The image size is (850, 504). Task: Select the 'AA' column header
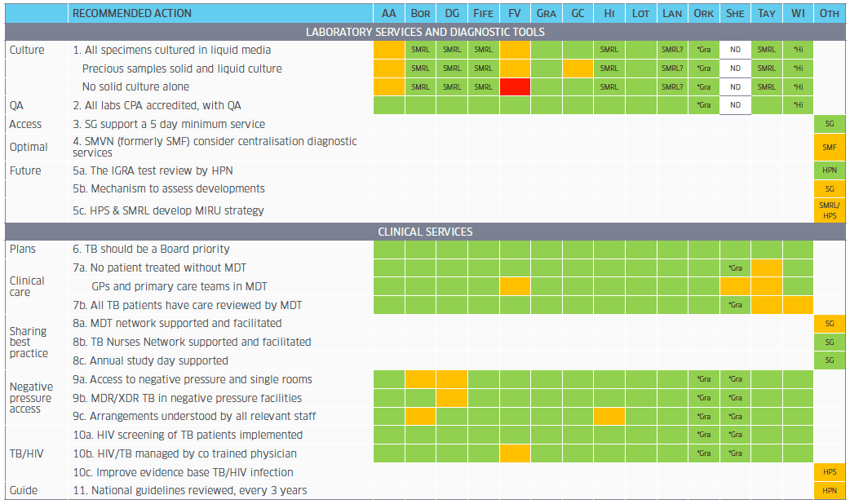(x=388, y=14)
